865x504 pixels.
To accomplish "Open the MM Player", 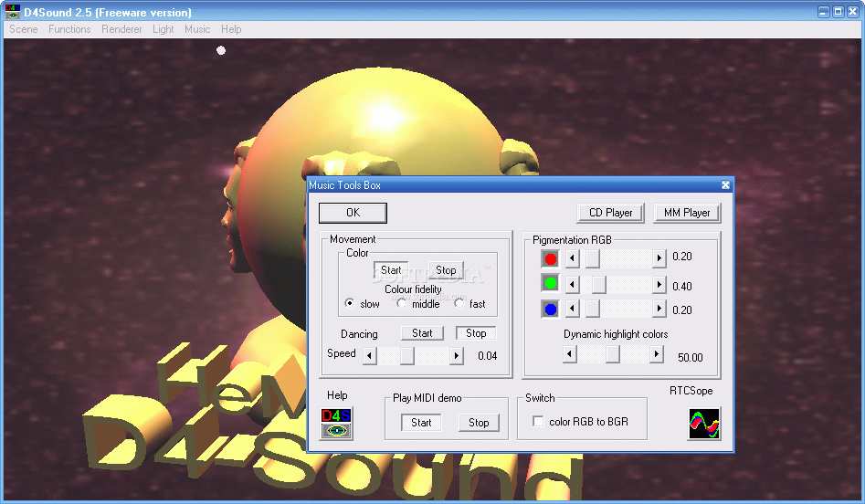I will coord(687,213).
